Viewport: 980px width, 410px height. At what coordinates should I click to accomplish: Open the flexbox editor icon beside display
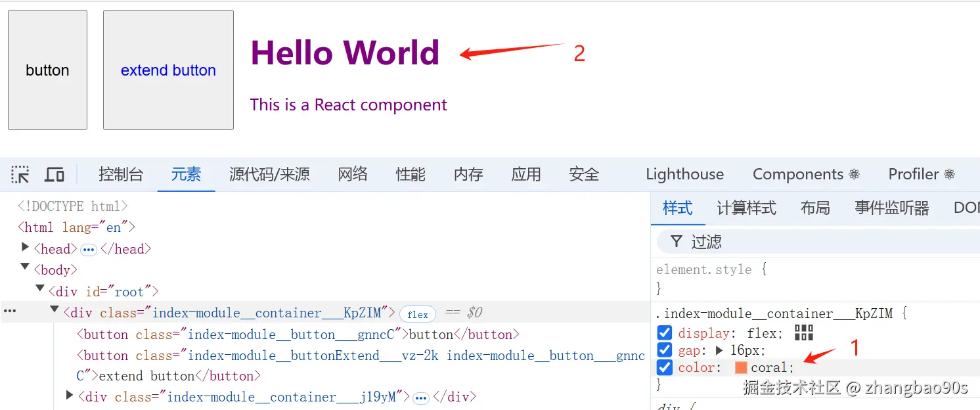click(804, 332)
